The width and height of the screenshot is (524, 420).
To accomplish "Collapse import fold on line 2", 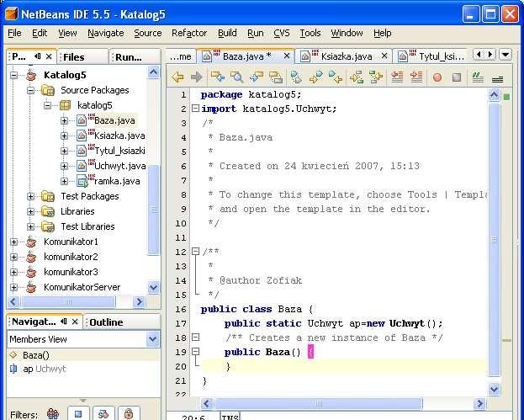I will coord(195,109).
